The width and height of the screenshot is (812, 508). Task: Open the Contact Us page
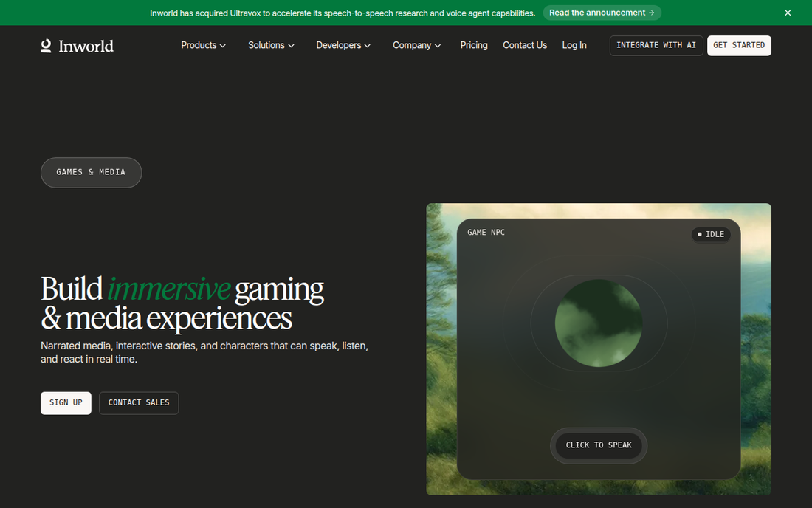[x=525, y=46]
